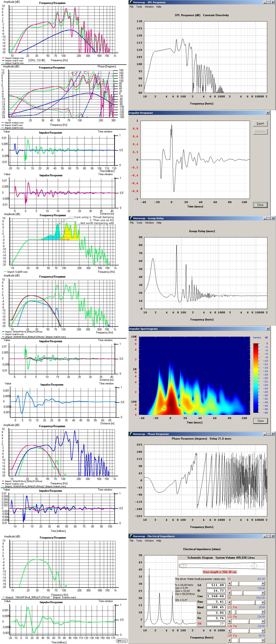Screen dimensions: 276x644
Task: Close the Impulse Response dialog with its X icon
Action: (267, 113)
